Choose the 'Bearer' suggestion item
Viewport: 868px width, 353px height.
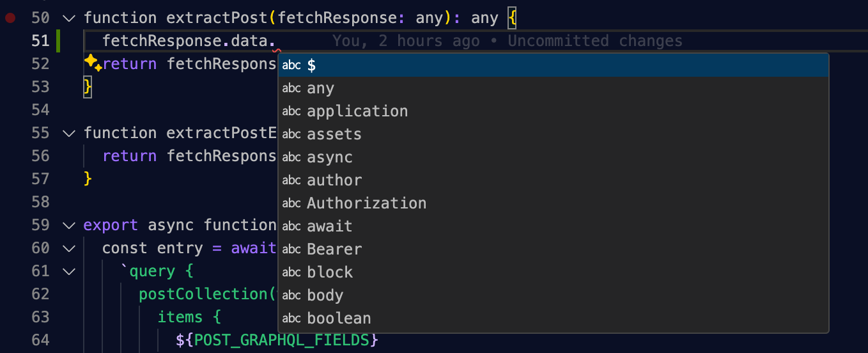554,249
